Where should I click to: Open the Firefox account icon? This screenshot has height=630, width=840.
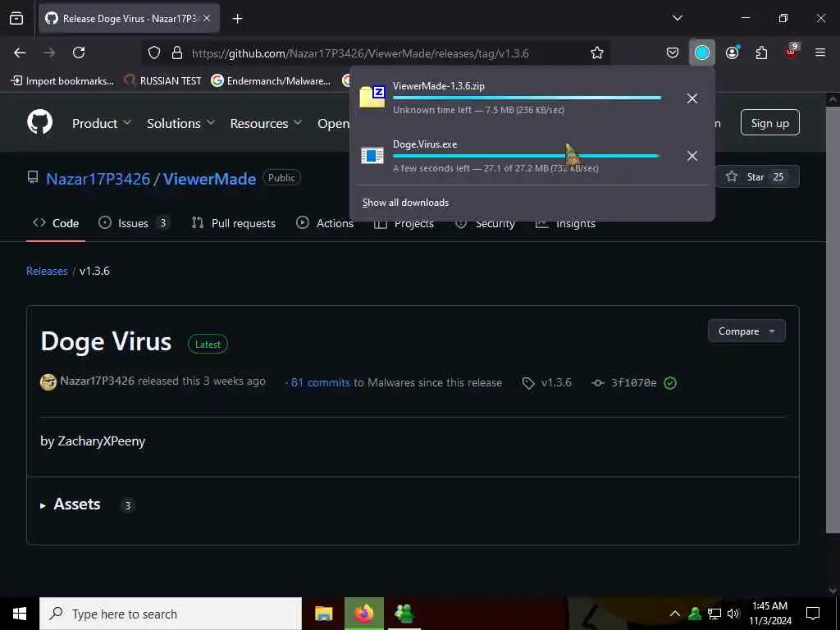point(733,52)
